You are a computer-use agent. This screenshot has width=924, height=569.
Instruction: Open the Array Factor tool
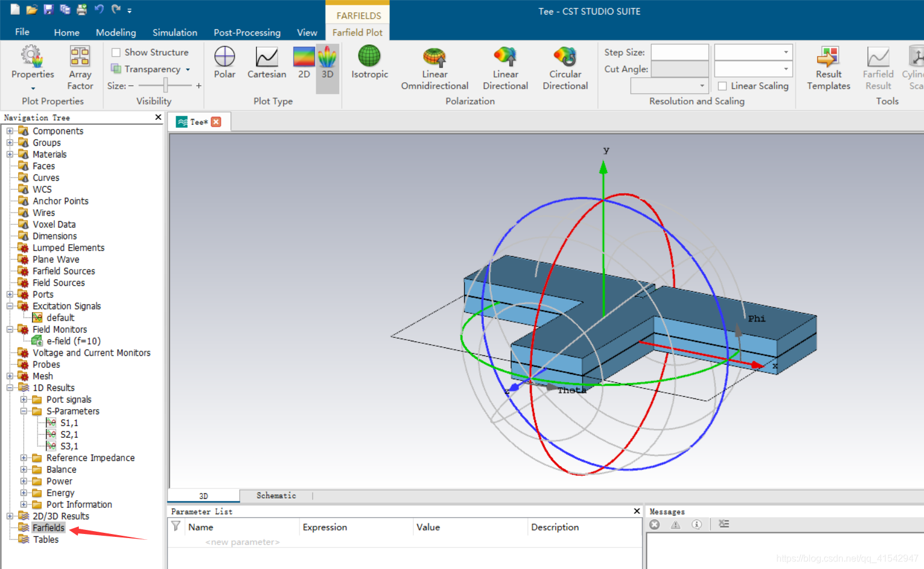80,68
